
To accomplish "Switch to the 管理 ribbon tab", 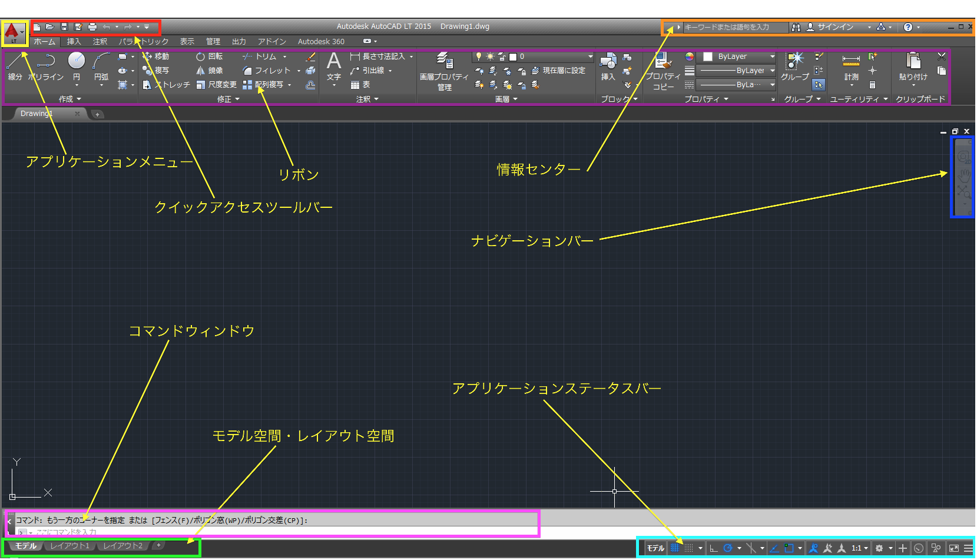I will tap(213, 42).
